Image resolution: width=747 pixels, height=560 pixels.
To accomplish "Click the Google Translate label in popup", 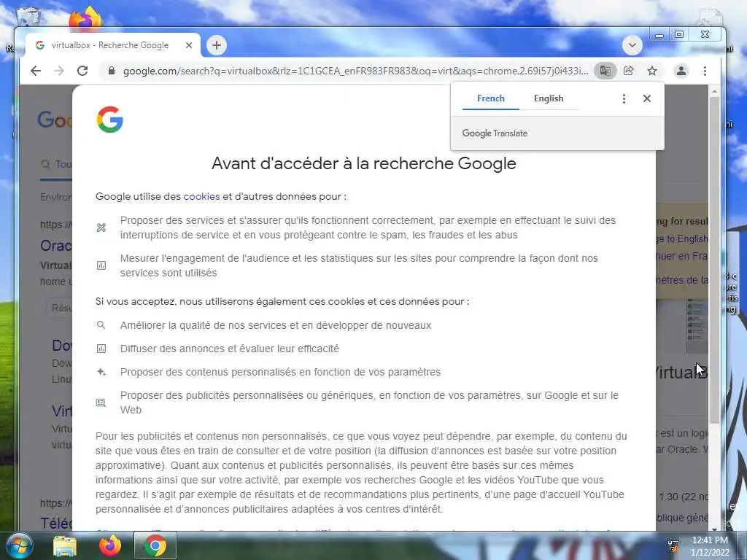I will tap(495, 133).
